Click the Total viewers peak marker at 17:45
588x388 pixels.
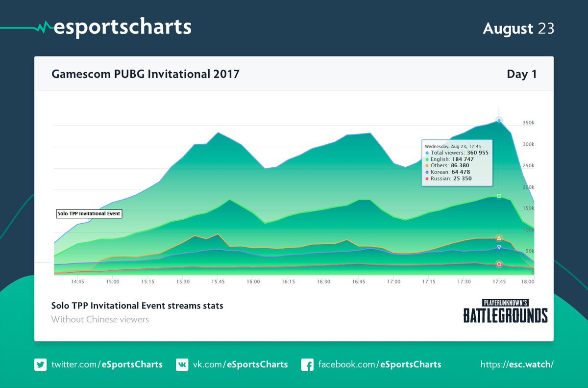(x=499, y=120)
